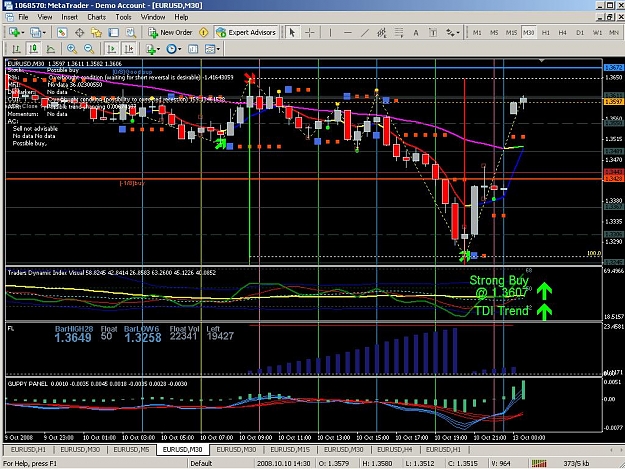Select the Text 'A' drawing tool
The width and height of the screenshot is (625, 469).
tap(416, 33)
